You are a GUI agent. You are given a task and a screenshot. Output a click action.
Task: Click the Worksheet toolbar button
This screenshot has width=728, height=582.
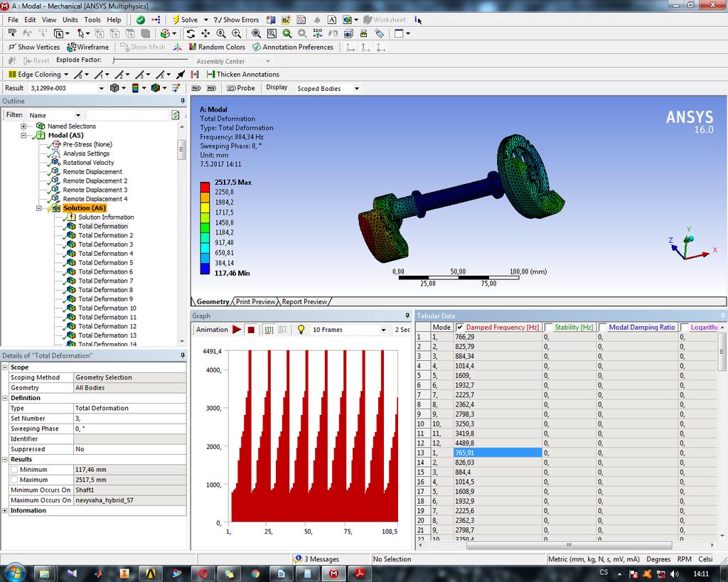click(385, 19)
